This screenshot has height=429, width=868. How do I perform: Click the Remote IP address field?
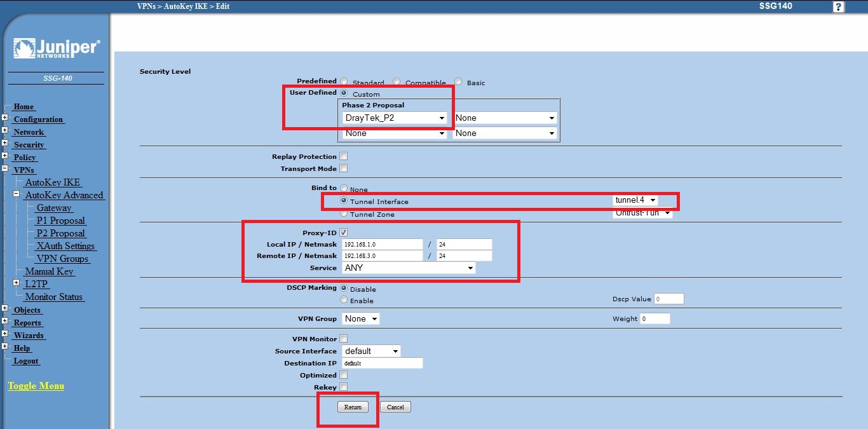pos(382,256)
